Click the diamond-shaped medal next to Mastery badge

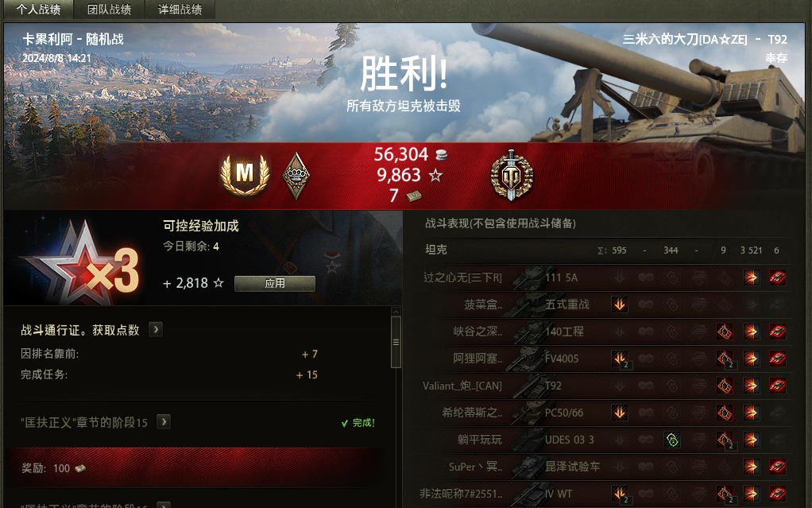pos(296,176)
